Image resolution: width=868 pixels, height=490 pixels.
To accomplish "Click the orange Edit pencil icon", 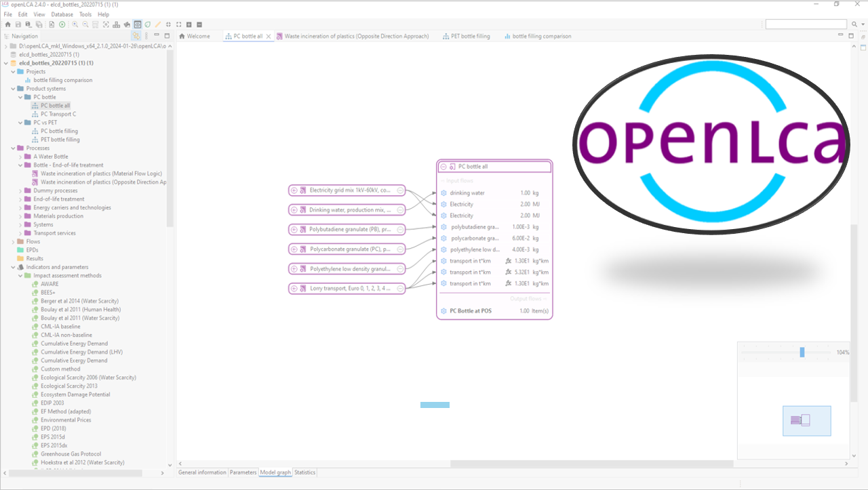I will click(157, 24).
